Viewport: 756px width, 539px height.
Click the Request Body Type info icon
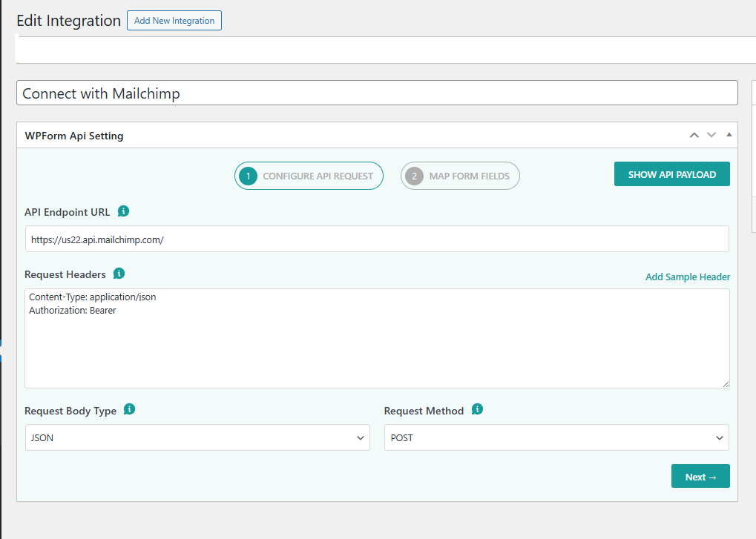(130, 409)
